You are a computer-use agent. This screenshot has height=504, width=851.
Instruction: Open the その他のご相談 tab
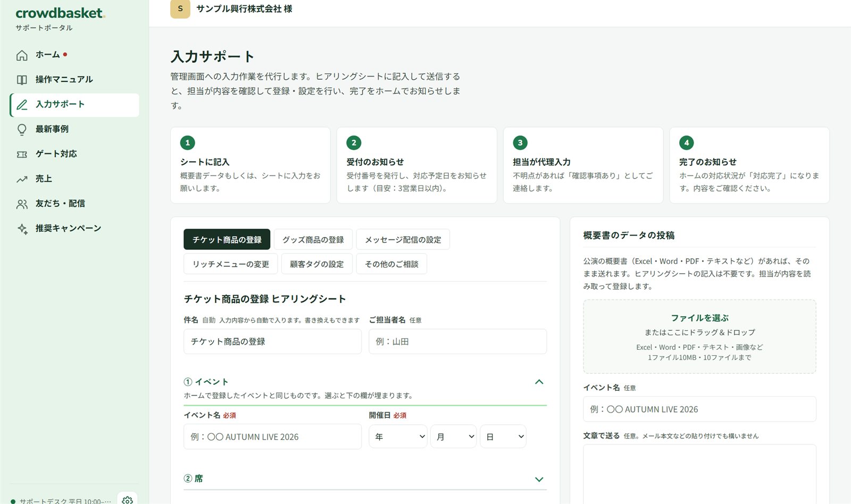392,264
